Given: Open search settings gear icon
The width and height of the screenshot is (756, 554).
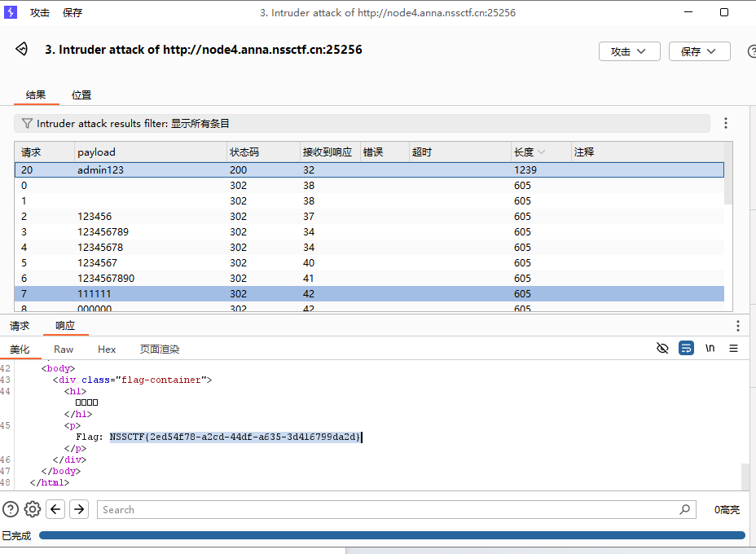Looking at the screenshot, I should [x=33, y=509].
